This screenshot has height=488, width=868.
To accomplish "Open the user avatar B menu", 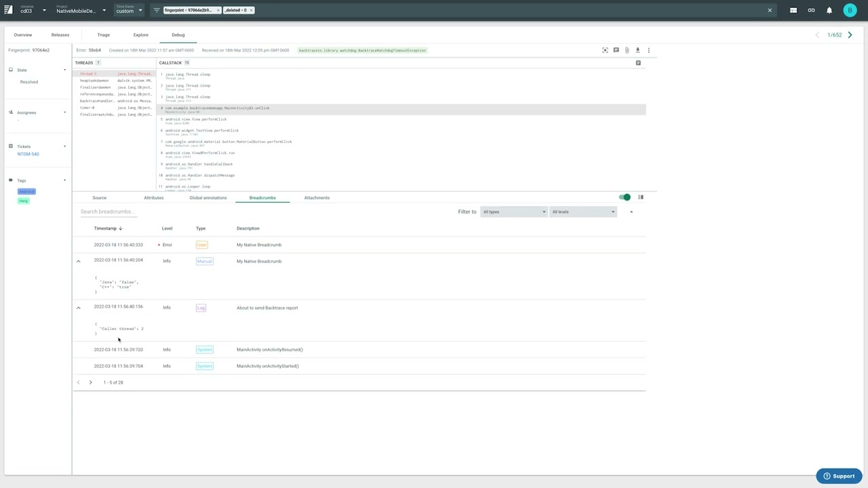I will [850, 10].
